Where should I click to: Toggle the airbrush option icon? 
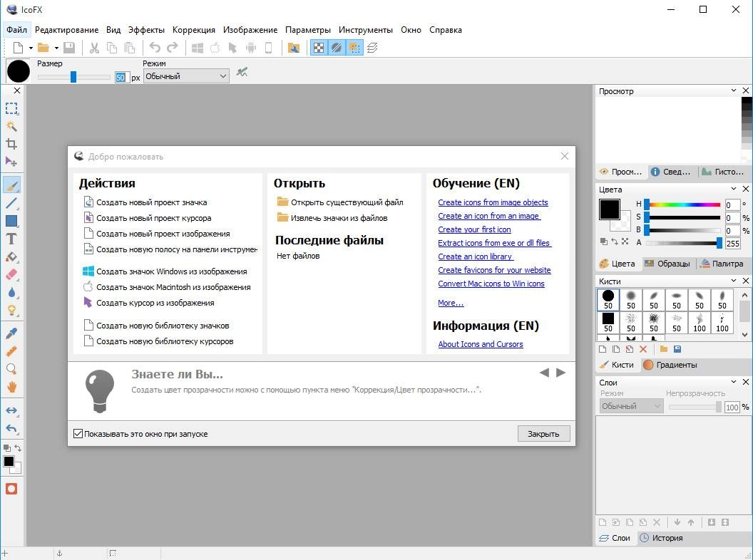point(242,73)
